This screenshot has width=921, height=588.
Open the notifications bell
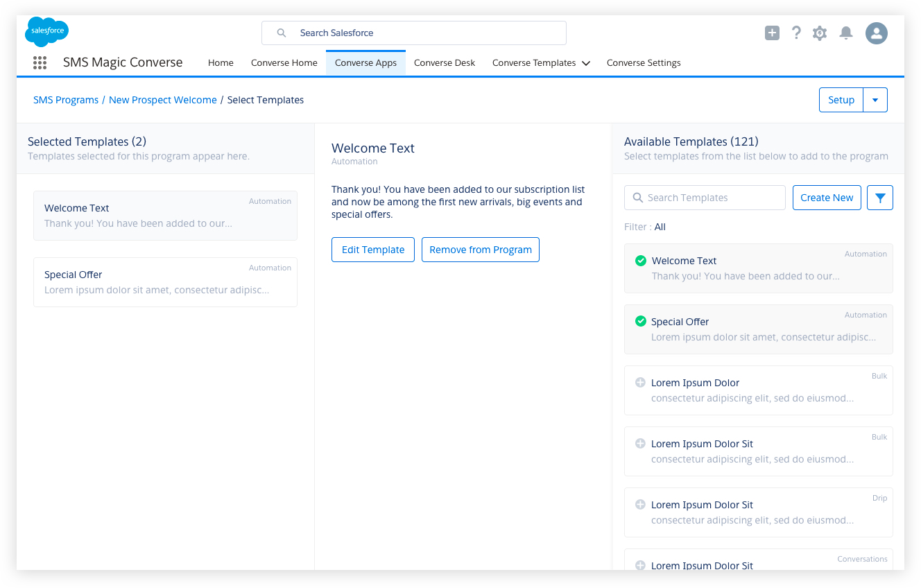[845, 33]
